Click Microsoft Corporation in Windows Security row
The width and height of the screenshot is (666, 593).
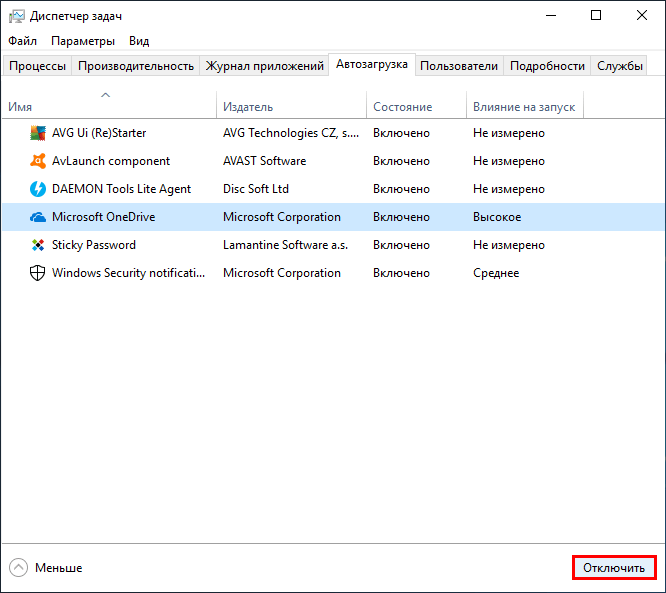[282, 273]
